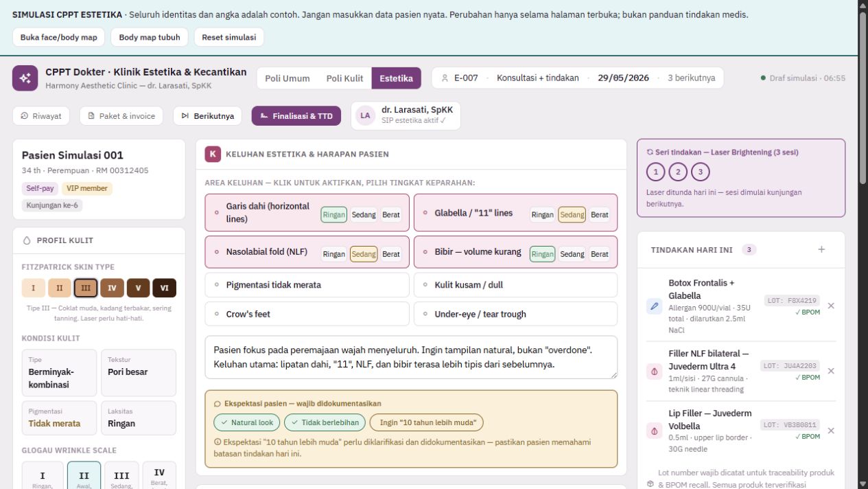The height and width of the screenshot is (489, 868).
Task: Set Bibir volume kurang to Sedang
Action: click(572, 254)
